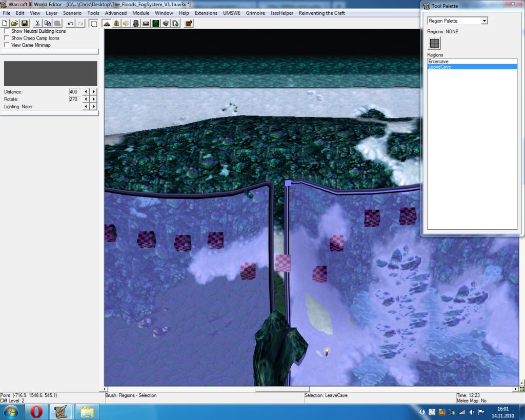Open the Campaign Editor icon

coord(146,24)
